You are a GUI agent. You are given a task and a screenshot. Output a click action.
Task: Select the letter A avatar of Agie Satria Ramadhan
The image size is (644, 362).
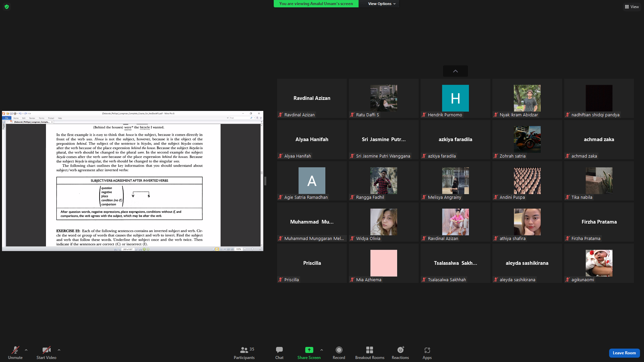tap(312, 181)
